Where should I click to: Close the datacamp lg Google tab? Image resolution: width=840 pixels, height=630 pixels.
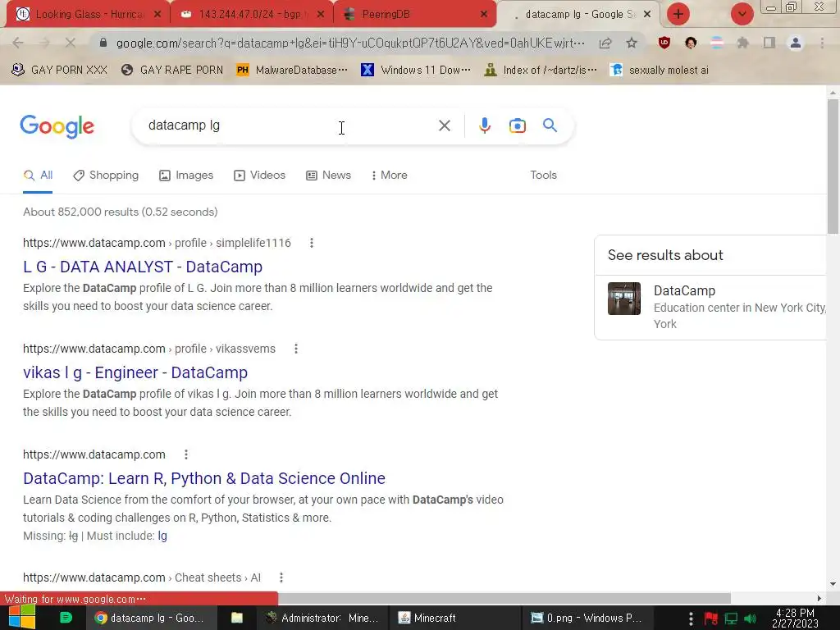pyautogui.click(x=647, y=14)
